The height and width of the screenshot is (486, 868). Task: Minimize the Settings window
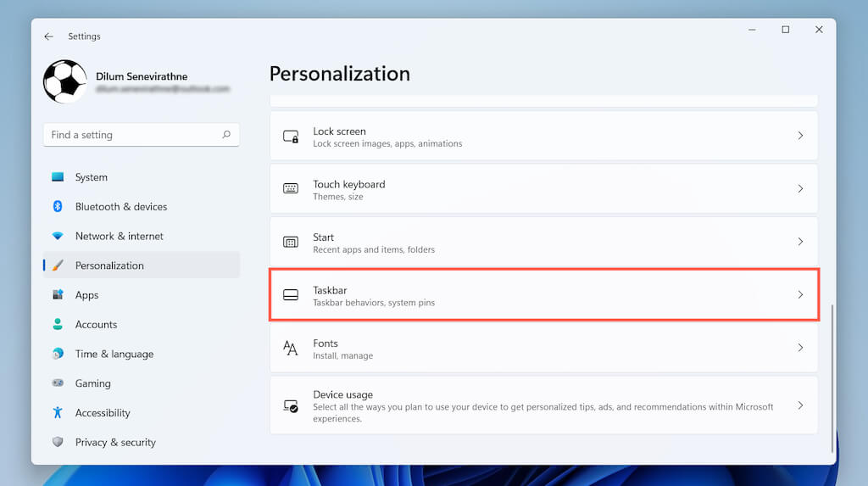pos(752,30)
